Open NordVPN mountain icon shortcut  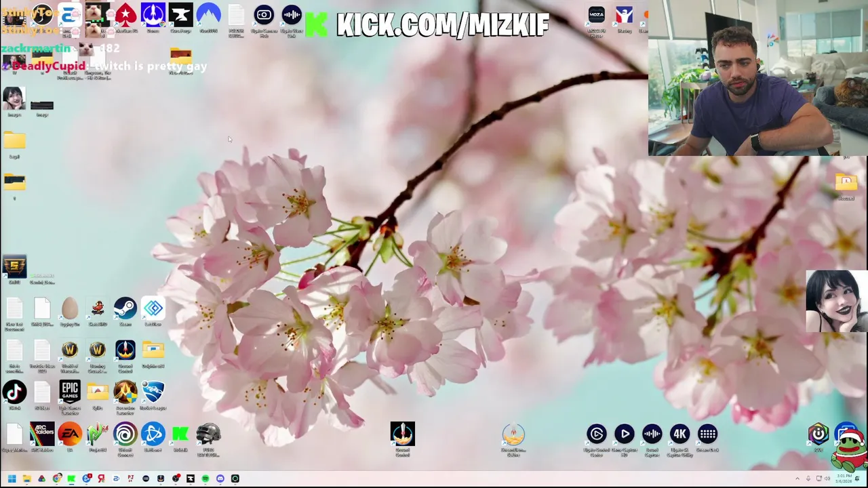tap(208, 15)
